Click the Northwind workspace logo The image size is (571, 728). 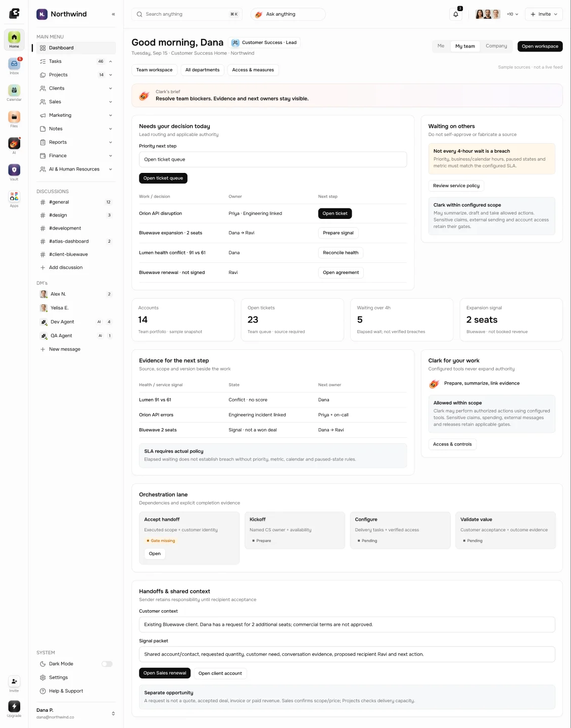[x=42, y=14]
